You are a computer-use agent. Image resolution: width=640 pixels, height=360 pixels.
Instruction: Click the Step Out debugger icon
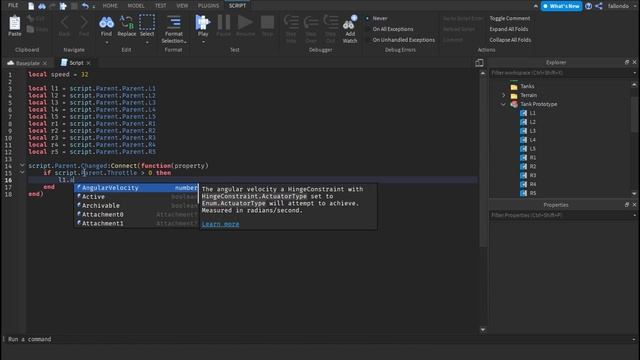pyautogui.click(x=331, y=22)
